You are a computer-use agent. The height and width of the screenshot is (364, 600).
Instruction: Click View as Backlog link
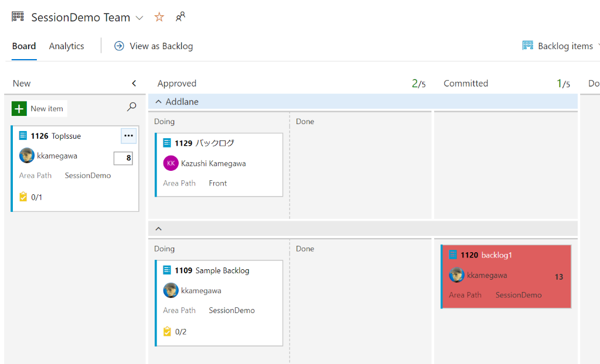tap(161, 46)
